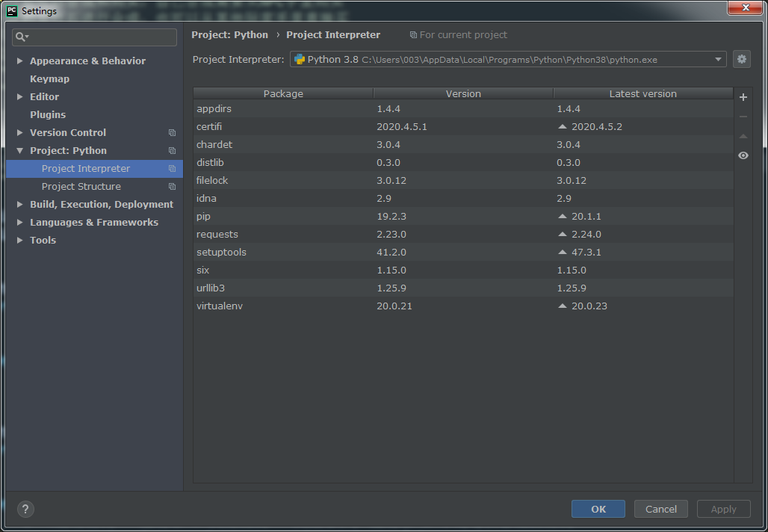Toggle the eye icon for early releases
Screen dimensions: 768x532
(743, 155)
